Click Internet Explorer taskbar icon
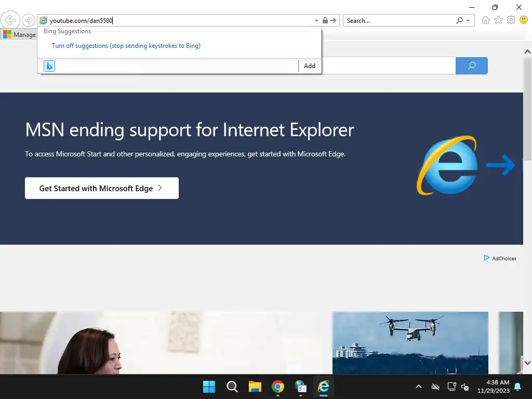532x399 pixels. (x=324, y=387)
